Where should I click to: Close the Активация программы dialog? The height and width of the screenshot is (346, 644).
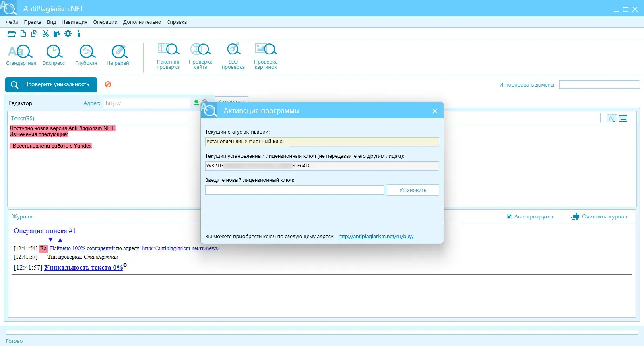point(435,111)
